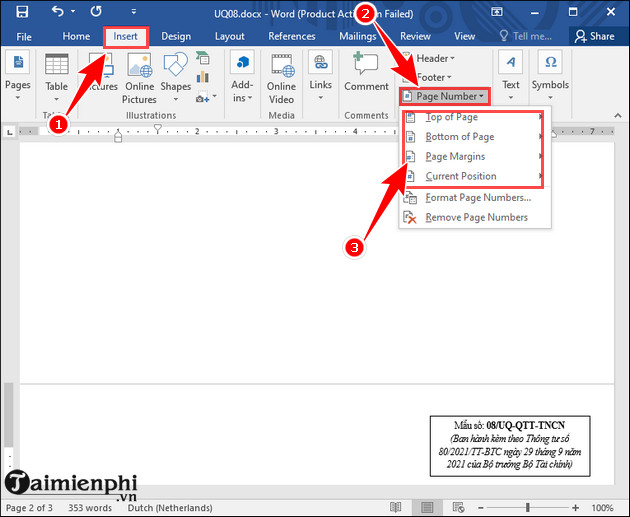Open the View tab
The image size is (630, 517).
pyautogui.click(x=464, y=36)
